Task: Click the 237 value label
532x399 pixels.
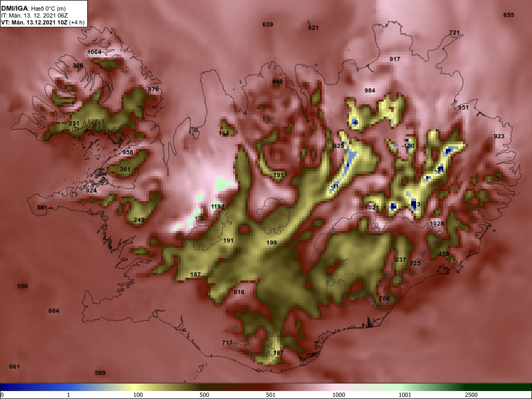Action: point(401,260)
